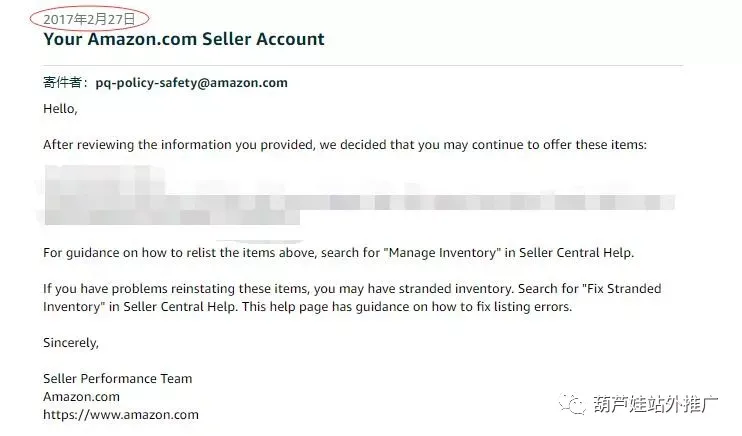The image size is (742, 436).
Task: Click the circled date 2017年2月27日
Action: click(x=89, y=19)
